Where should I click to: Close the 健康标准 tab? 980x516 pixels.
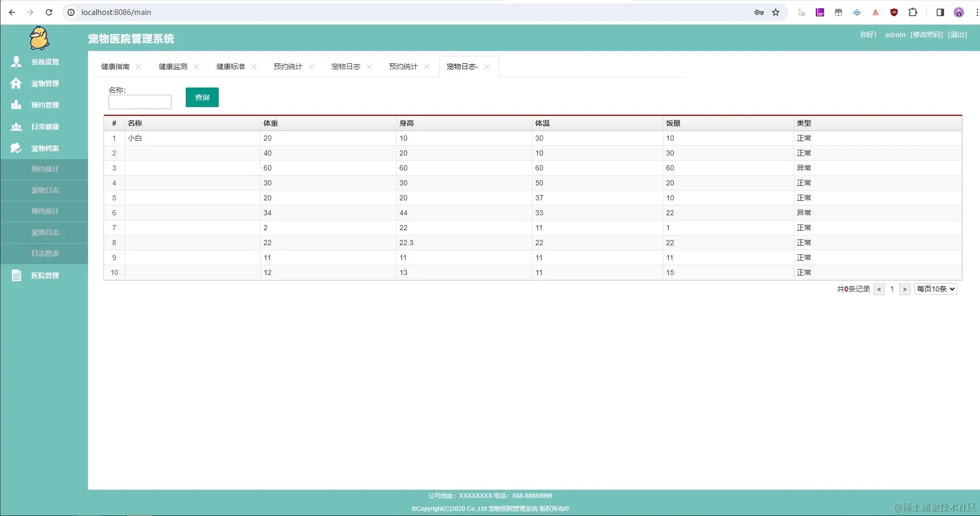(254, 67)
